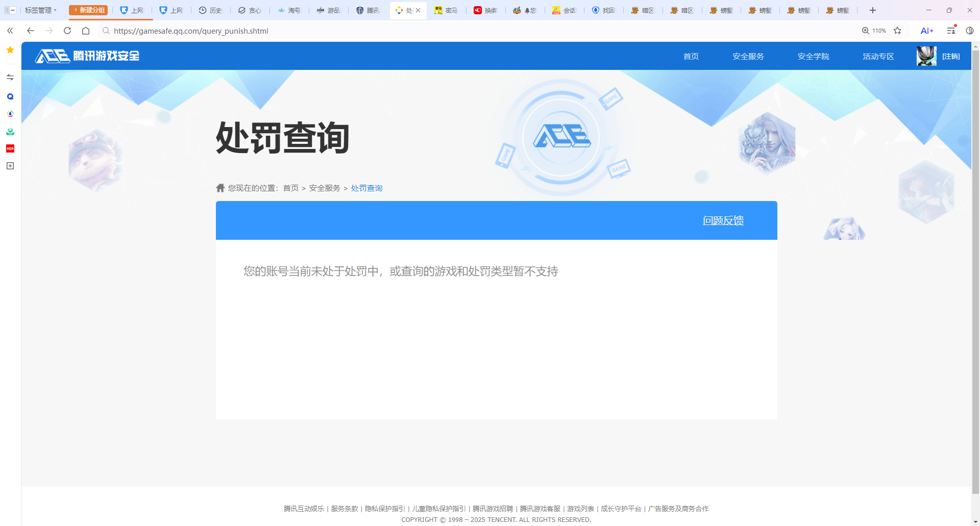Toggle the vertical tab layout switch
980x526 pixels.
click(10, 10)
